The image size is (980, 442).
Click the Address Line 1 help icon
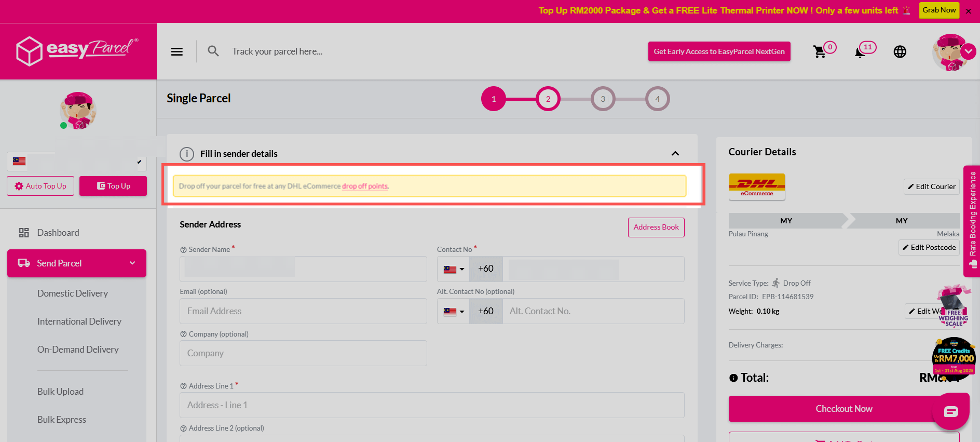(x=183, y=386)
